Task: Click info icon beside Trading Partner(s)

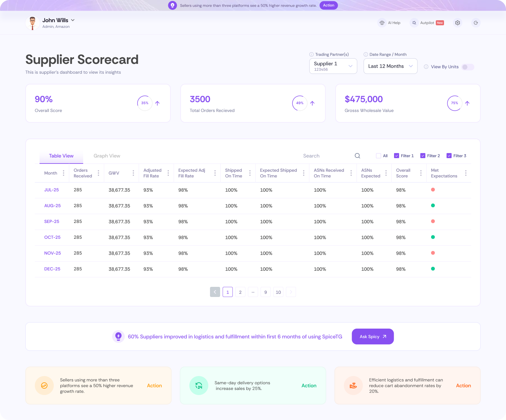Action: 312,54
